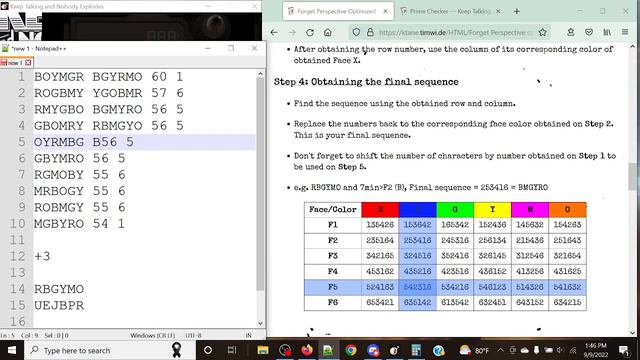Click table cell 634215
This screenshot has height=360, width=640.
click(x=567, y=302)
